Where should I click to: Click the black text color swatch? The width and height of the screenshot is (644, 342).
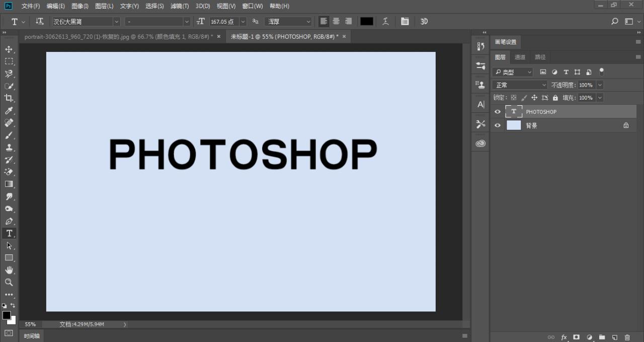[x=367, y=22]
